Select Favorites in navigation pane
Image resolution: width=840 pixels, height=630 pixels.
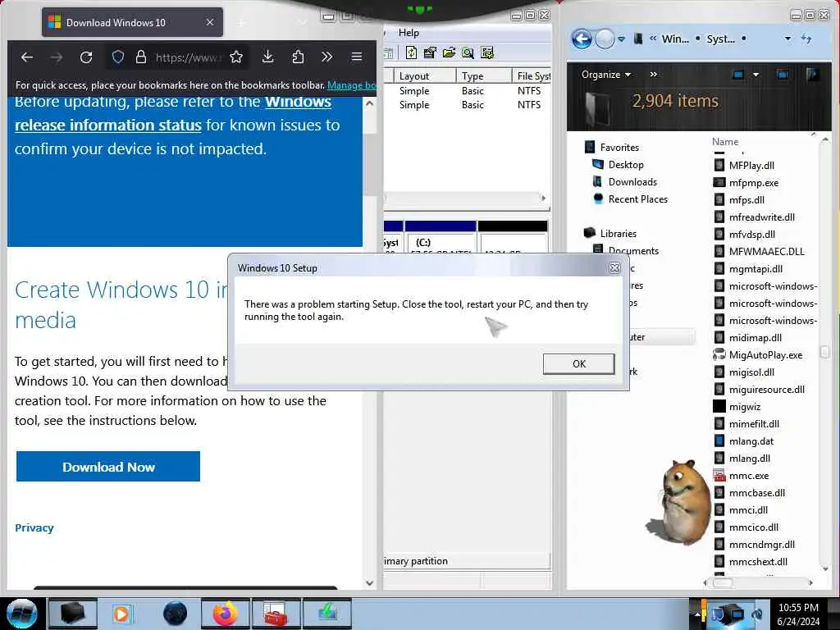point(619,148)
